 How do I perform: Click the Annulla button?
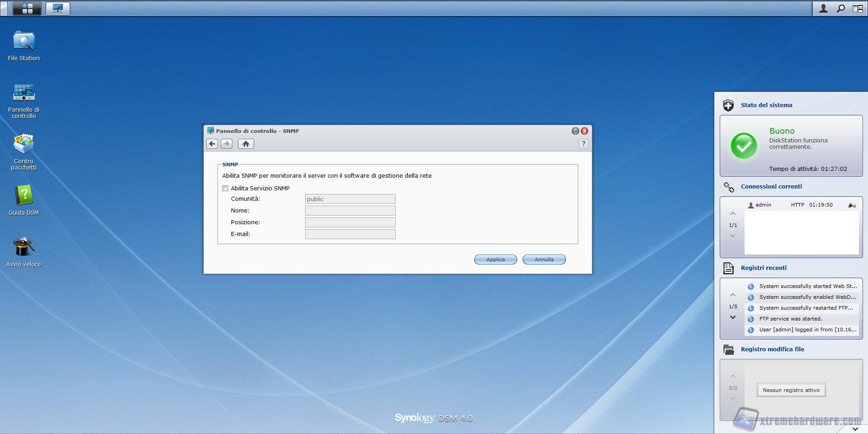(544, 259)
